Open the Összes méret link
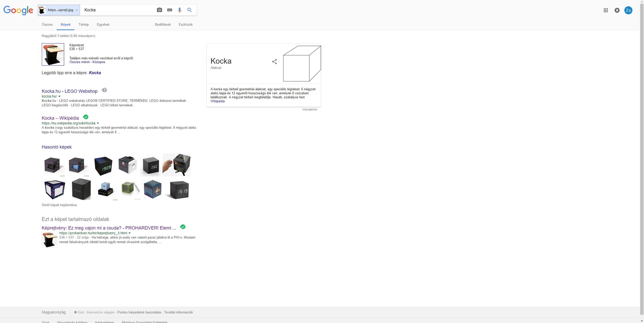Image resolution: width=644 pixels, height=323 pixels. [x=80, y=62]
